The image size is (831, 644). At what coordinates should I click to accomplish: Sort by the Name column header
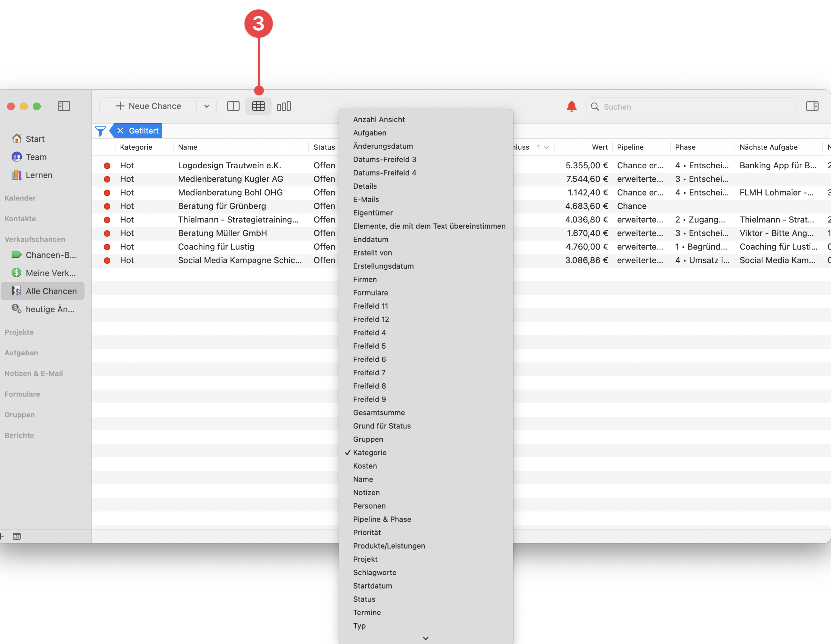[240, 147]
